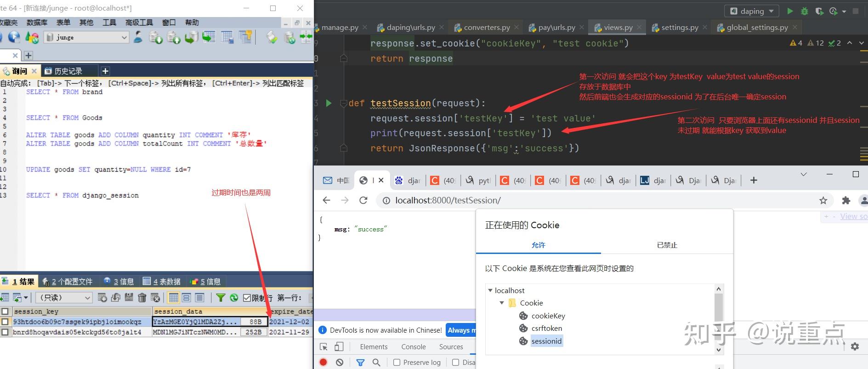
Task: Add a new connection tab with plus
Action: (x=28, y=56)
